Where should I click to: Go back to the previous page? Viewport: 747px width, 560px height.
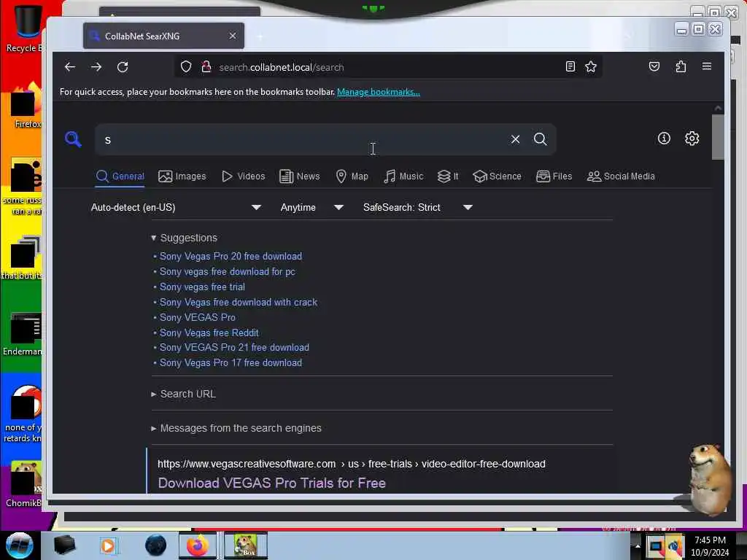coord(70,67)
